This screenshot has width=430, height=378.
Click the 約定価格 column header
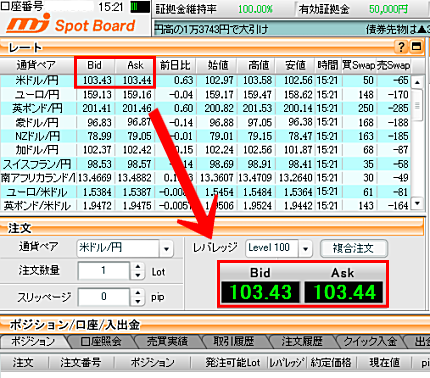click(x=331, y=362)
